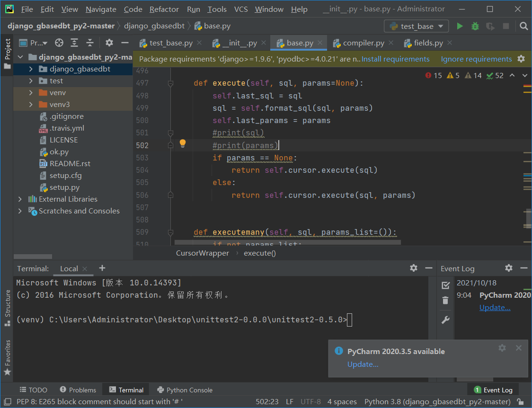The height and width of the screenshot is (408, 532).
Task: Click the 15 errors indicator in the editor
Action: [434, 75]
